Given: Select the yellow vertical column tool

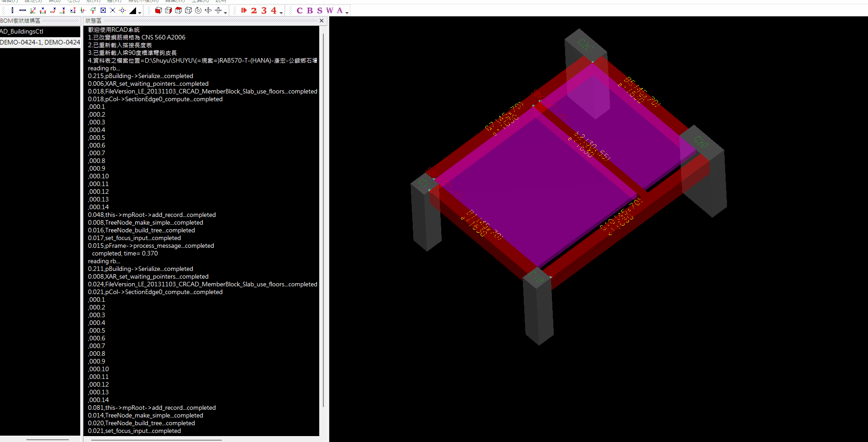Looking at the screenshot, I should tap(12, 10).
